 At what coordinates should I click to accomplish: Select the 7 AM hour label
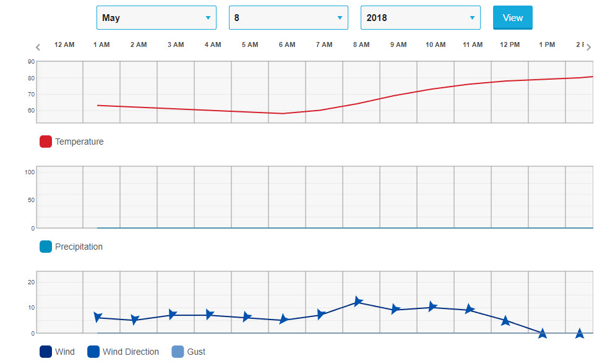click(x=324, y=45)
